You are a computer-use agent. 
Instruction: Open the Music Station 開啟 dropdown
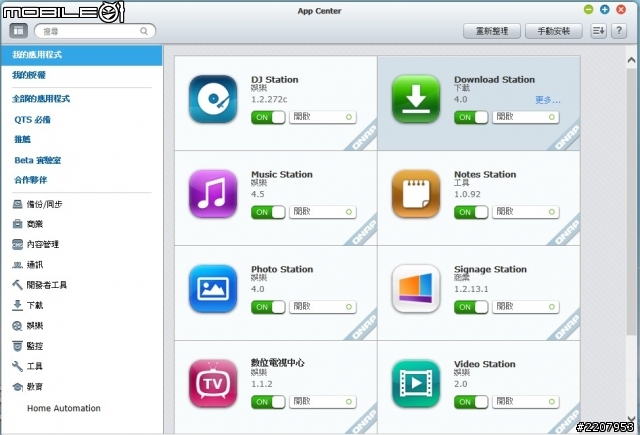click(323, 212)
